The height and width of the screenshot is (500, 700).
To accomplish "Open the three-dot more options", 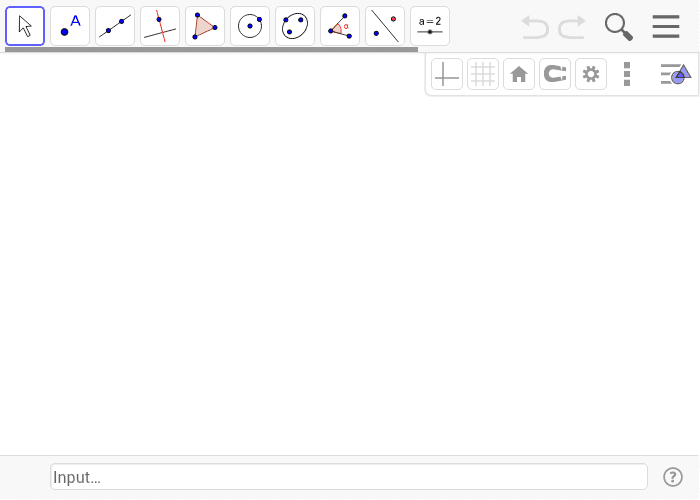I will point(627,74).
